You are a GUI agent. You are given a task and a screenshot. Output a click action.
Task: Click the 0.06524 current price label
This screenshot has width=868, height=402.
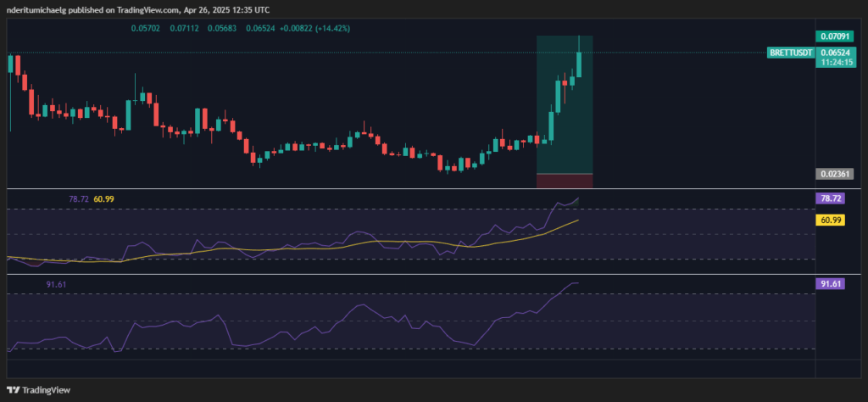(x=834, y=53)
